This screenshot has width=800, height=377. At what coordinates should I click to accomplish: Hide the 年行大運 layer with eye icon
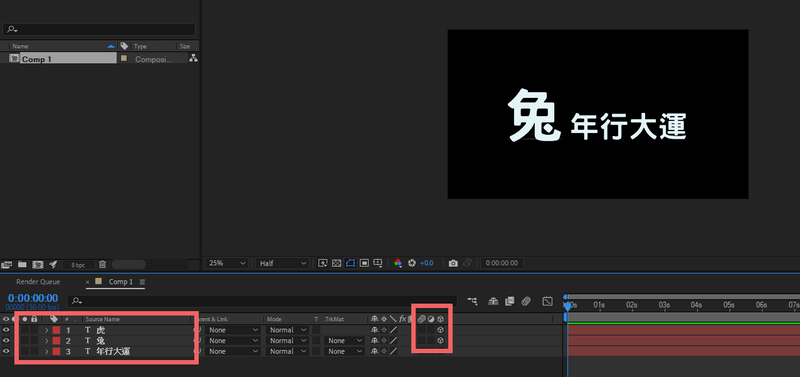pos(6,351)
